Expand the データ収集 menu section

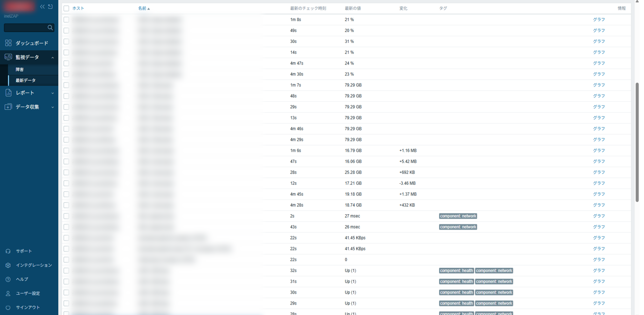(x=52, y=107)
